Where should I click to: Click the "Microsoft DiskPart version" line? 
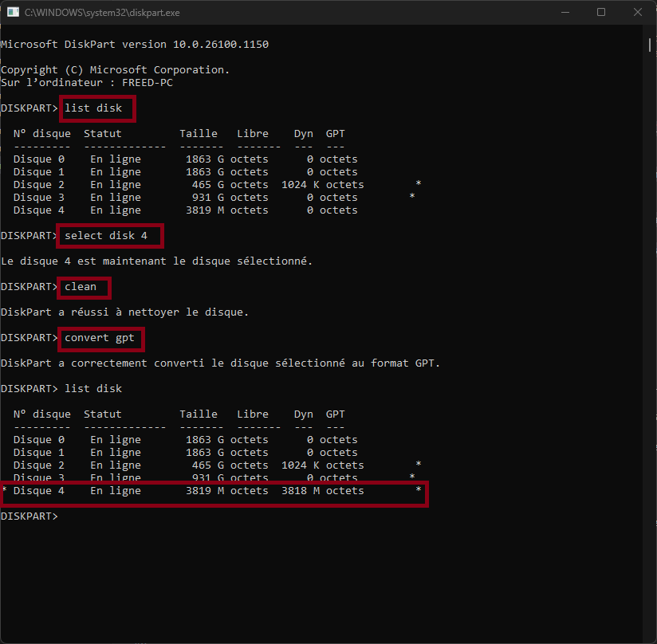(x=134, y=45)
